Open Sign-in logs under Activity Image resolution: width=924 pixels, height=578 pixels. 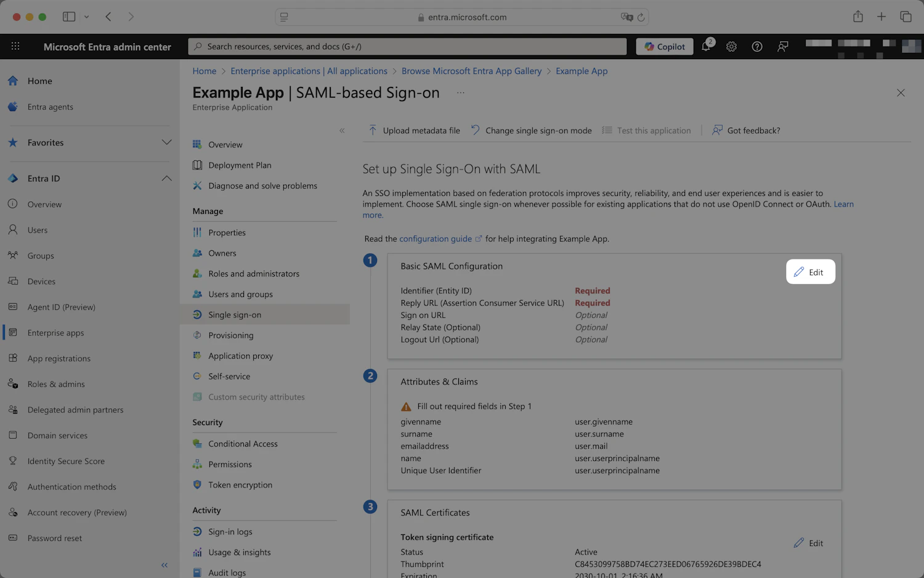(x=230, y=532)
